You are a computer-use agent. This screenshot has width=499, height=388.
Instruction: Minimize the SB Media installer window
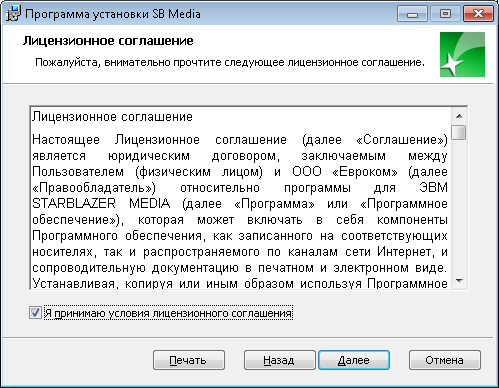click(x=412, y=14)
